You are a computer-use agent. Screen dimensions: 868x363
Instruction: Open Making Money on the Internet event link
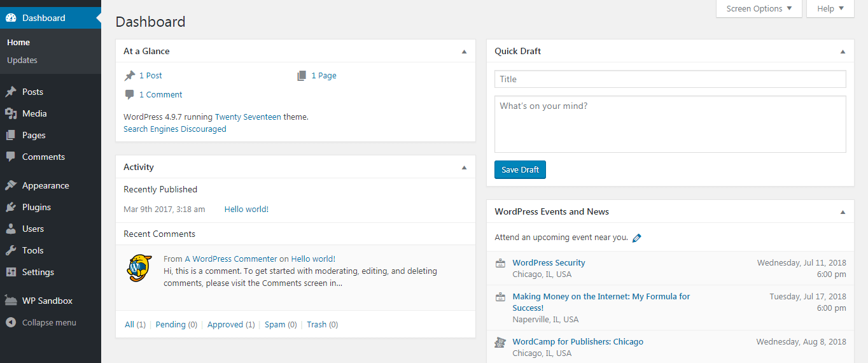coord(601,302)
